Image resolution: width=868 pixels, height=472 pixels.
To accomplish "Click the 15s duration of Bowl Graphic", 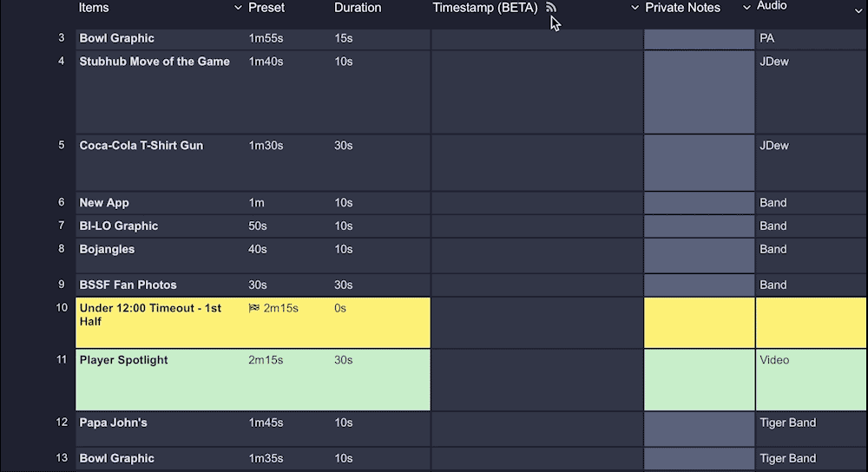I will pyautogui.click(x=343, y=38).
